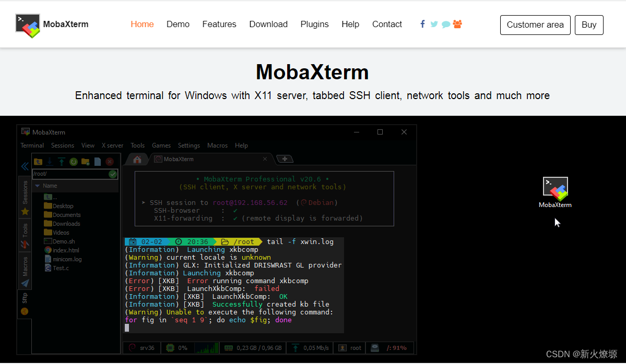Toggle sorting with the Name column triangle
The height and width of the screenshot is (364, 626).
click(x=38, y=186)
